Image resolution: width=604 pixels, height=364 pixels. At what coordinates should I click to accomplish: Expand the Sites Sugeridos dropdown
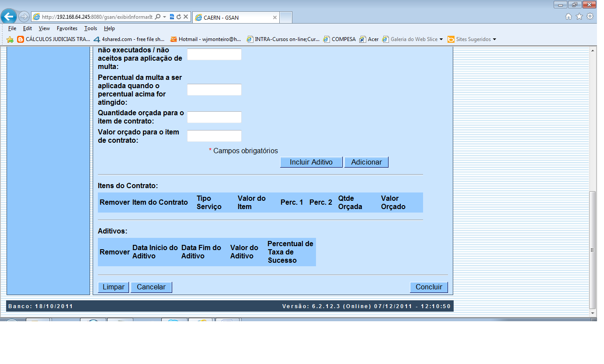494,39
